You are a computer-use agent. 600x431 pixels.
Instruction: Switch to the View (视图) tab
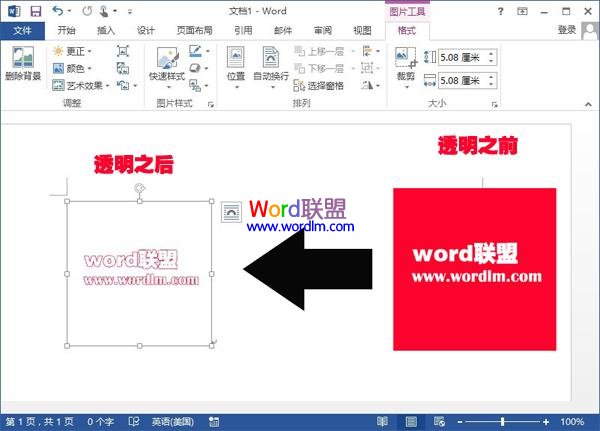coord(362,30)
